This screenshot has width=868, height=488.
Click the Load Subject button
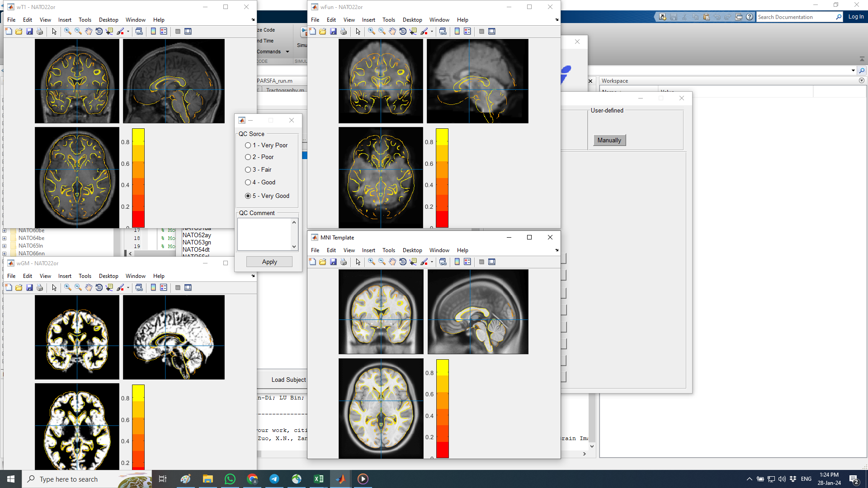(288, 380)
